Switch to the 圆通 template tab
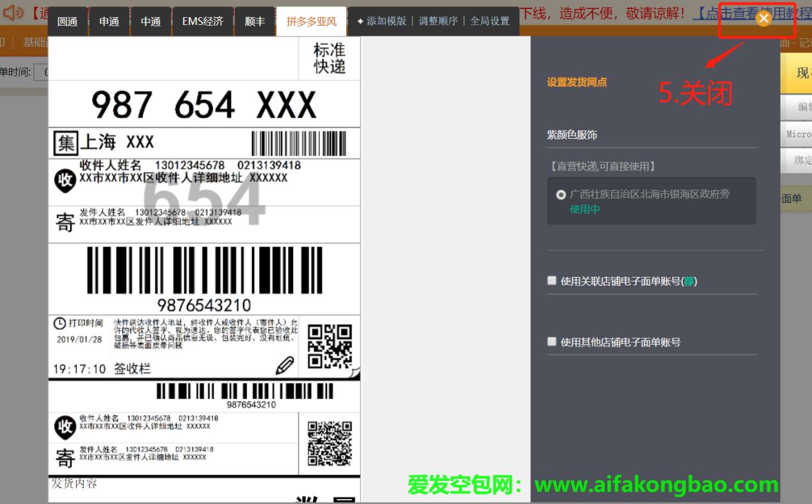The width and height of the screenshot is (812, 504). click(67, 22)
